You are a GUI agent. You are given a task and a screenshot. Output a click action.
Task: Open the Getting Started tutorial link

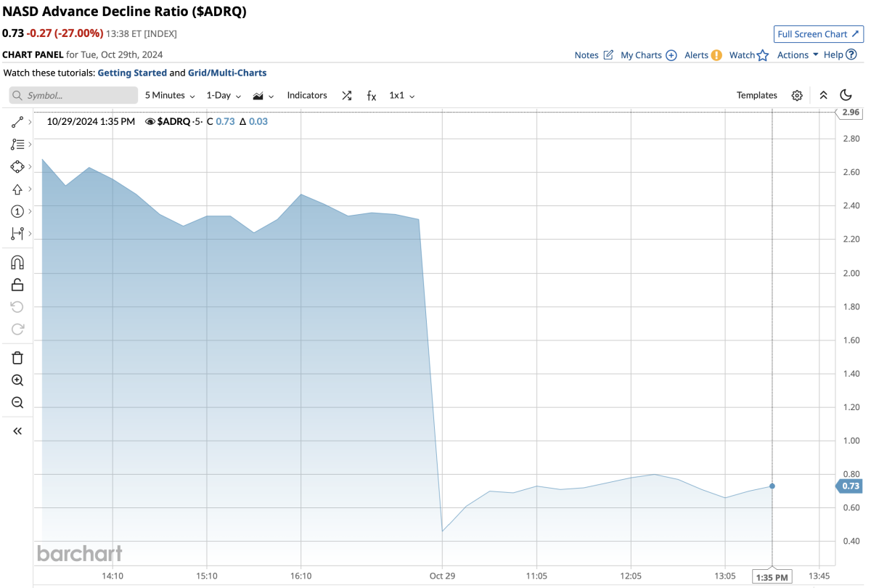131,73
